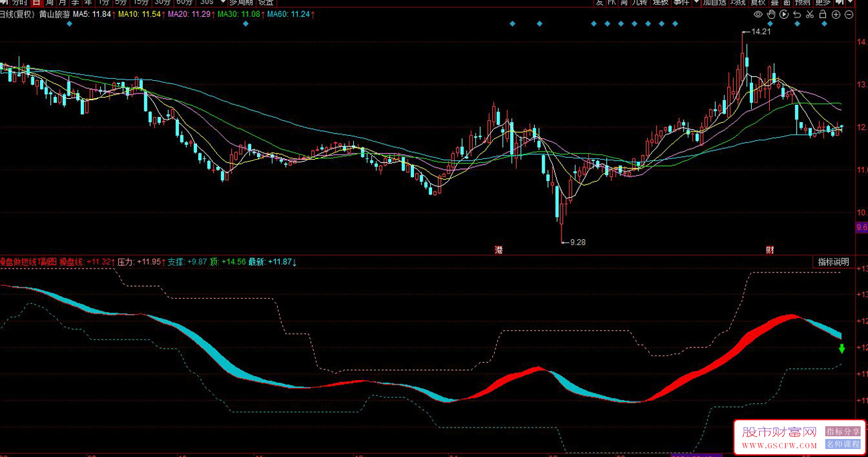Select the 年 yearly period tab

(x=87, y=3)
